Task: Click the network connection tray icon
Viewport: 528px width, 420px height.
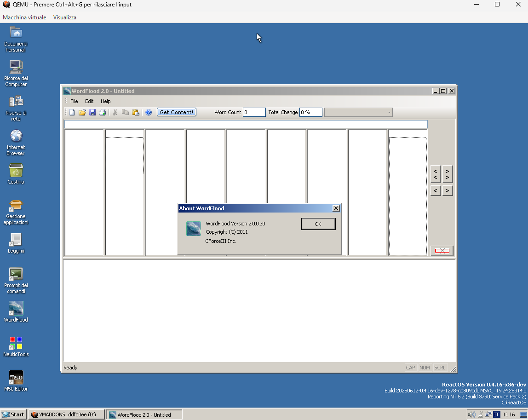Action: (488, 414)
